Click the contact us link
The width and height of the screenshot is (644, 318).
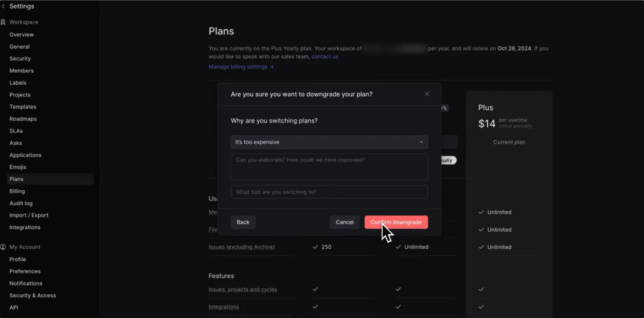(x=325, y=56)
